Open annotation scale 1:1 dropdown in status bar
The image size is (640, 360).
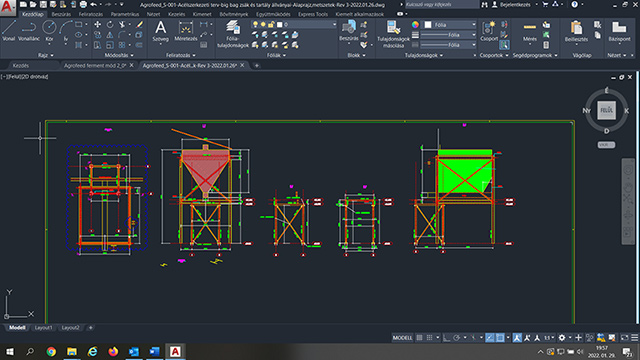(x=549, y=338)
